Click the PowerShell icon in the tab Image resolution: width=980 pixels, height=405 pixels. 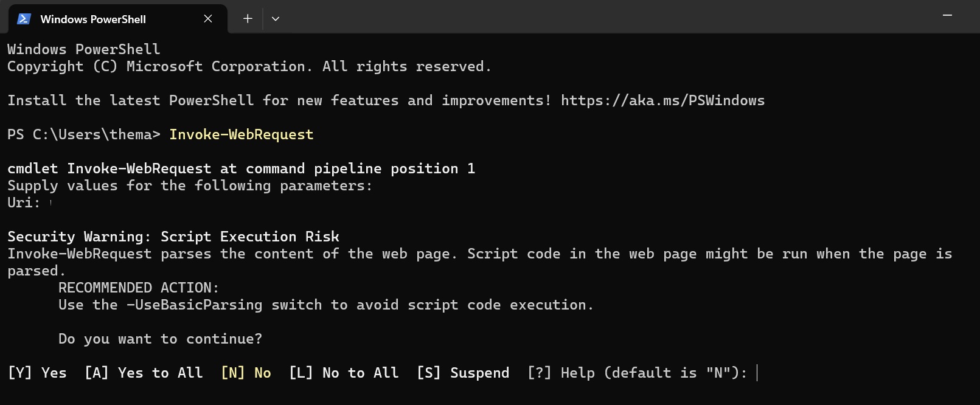(x=24, y=19)
